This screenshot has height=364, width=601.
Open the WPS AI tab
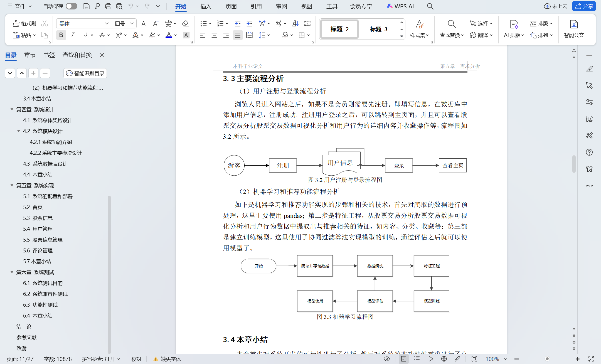400,6
